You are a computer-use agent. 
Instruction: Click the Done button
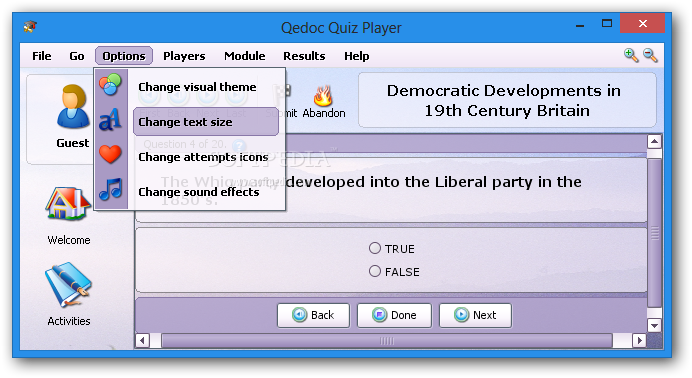click(394, 315)
